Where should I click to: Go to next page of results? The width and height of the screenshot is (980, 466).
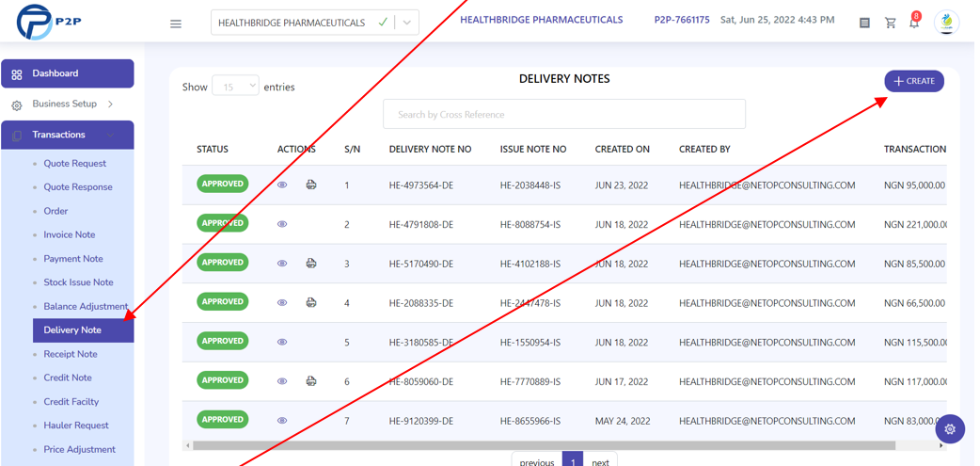600,461
